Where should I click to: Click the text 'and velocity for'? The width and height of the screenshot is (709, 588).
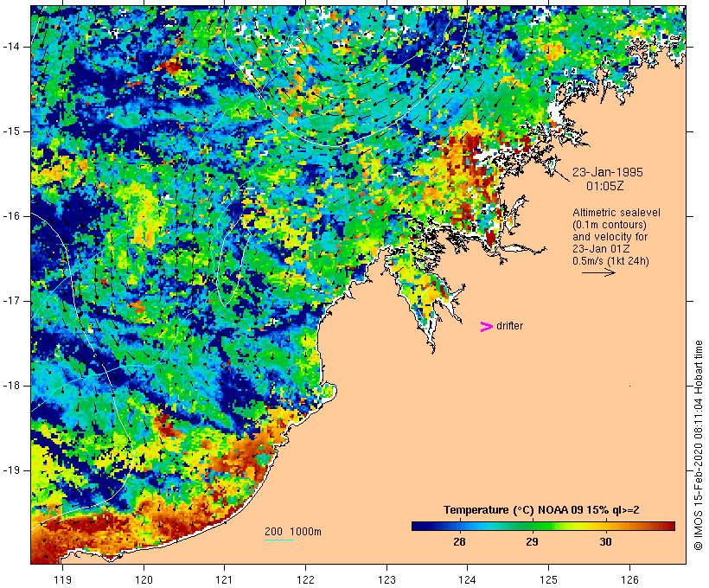click(610, 237)
